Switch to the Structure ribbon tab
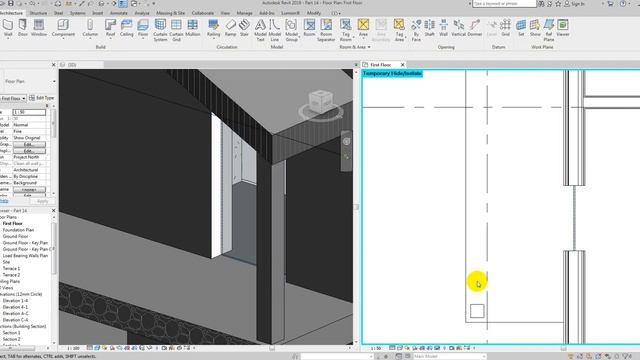 38,13
